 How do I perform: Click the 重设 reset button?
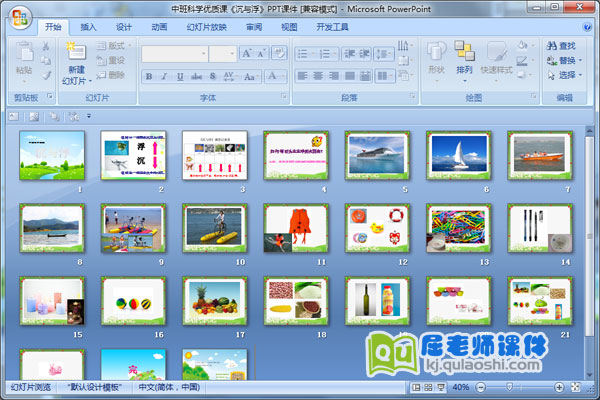coord(111,60)
